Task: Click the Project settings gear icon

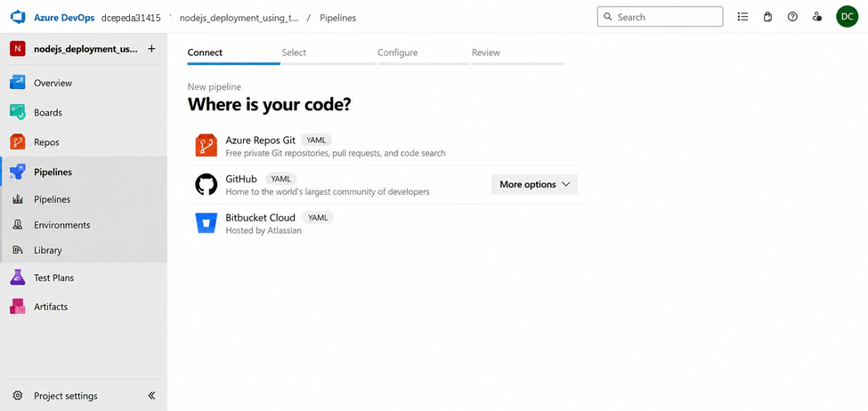Action: click(x=18, y=396)
